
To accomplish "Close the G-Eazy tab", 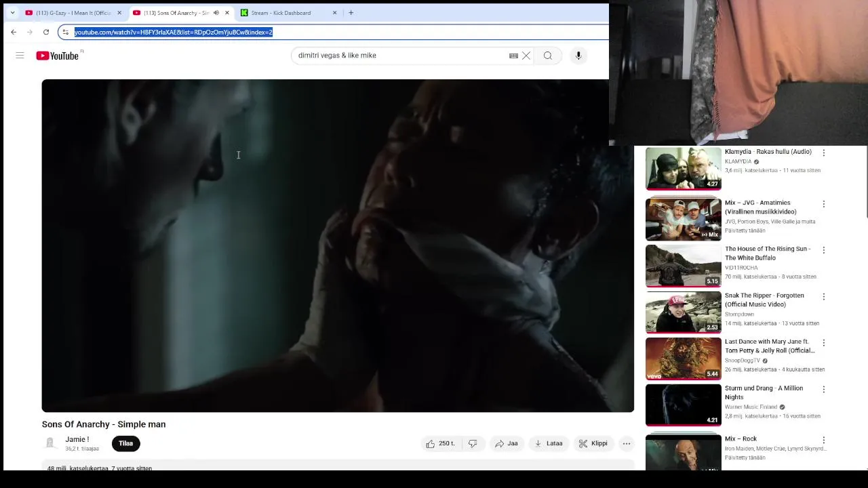I will (x=119, y=13).
